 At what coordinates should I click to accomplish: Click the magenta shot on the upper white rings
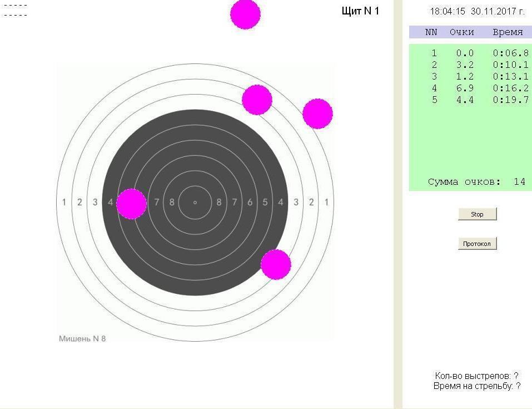tap(257, 100)
